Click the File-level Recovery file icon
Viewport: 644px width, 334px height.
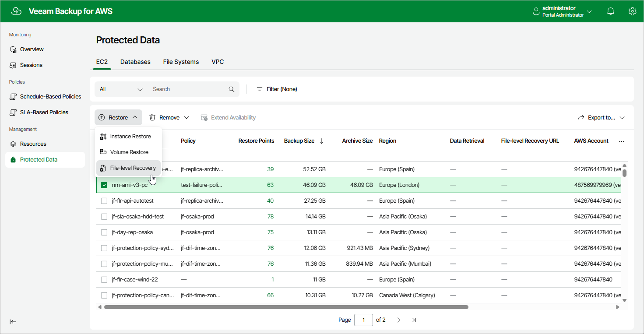pyautogui.click(x=103, y=168)
